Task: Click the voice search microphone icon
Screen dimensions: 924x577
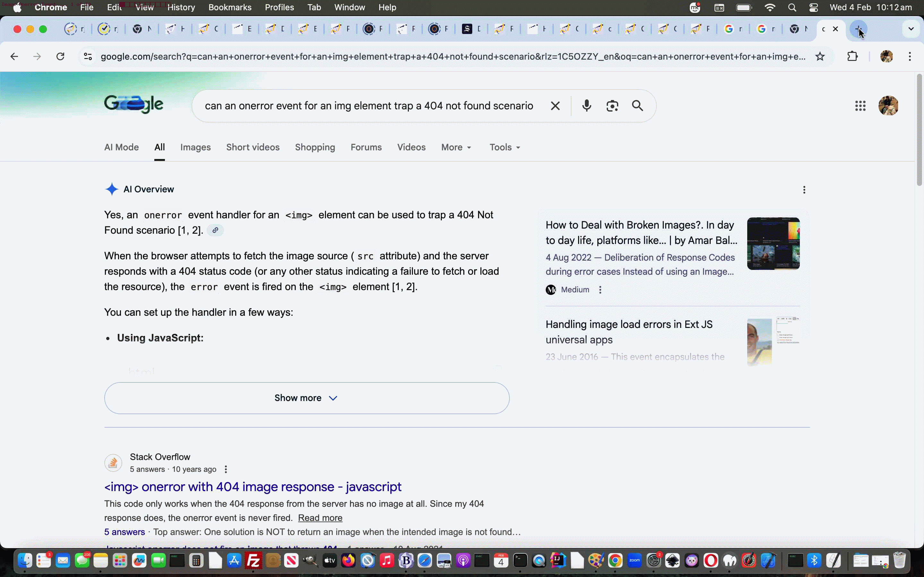Action: click(586, 106)
